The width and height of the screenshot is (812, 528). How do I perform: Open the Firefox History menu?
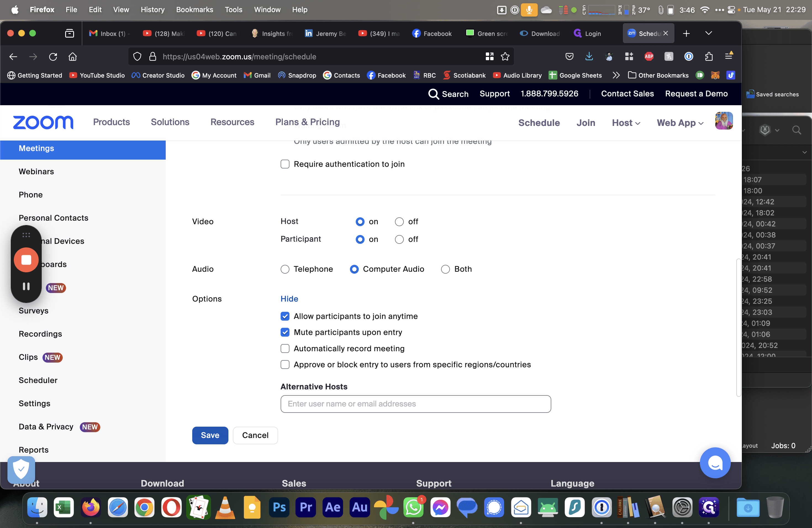(x=152, y=10)
